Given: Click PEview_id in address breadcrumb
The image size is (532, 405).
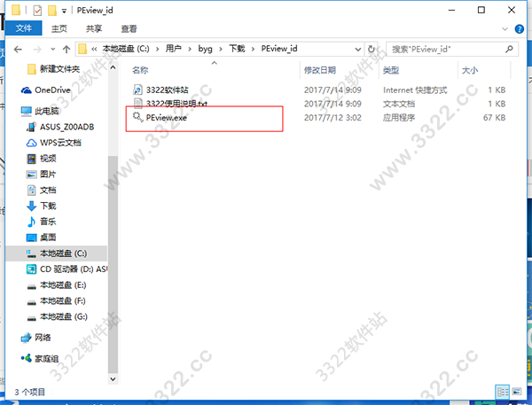Looking at the screenshot, I should (279, 49).
